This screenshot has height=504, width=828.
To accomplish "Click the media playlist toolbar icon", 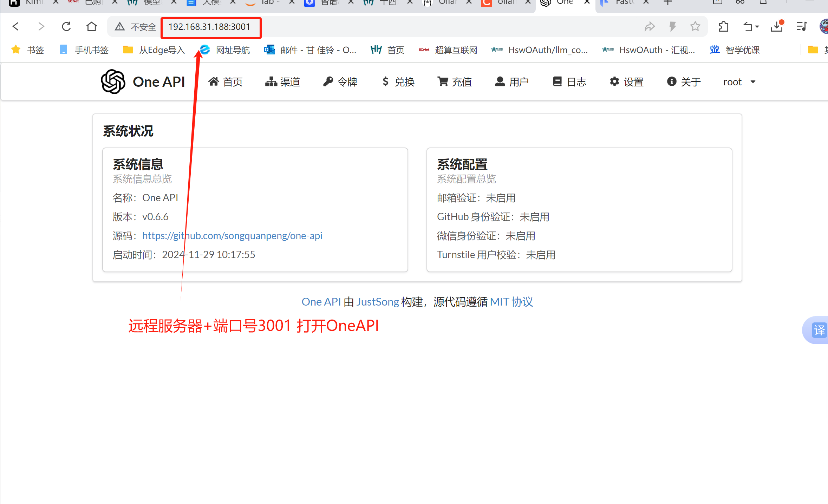I will (x=802, y=27).
